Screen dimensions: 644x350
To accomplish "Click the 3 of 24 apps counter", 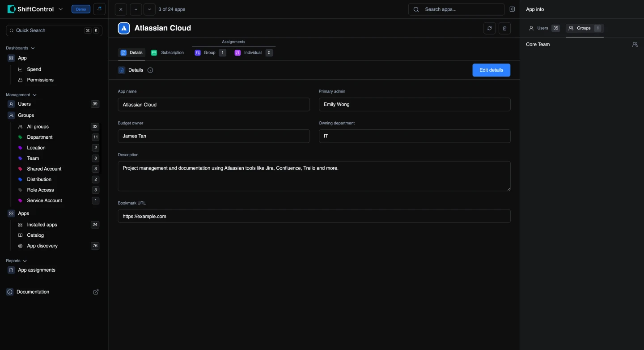I will tap(172, 9).
